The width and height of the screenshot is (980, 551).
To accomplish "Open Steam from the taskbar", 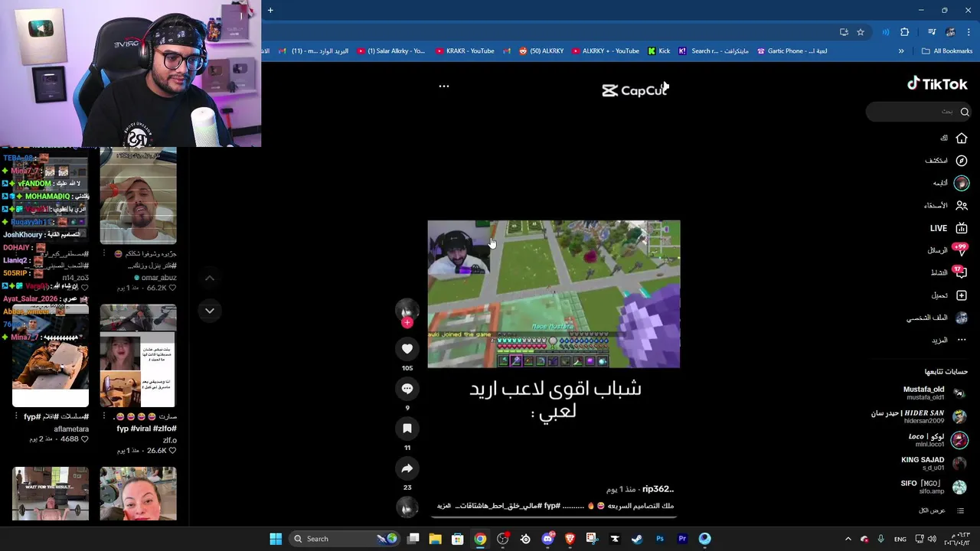I will point(637,539).
